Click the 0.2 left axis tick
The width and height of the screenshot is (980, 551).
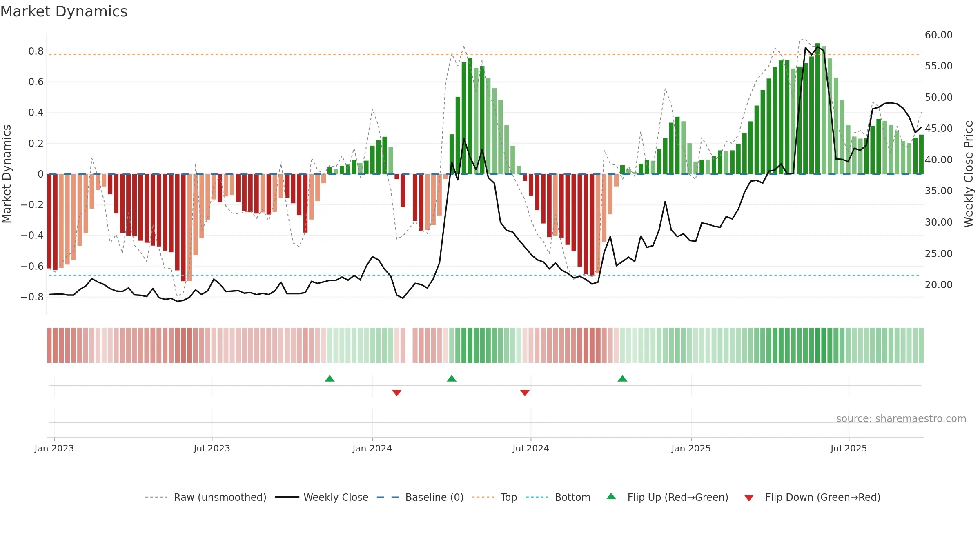(36, 143)
